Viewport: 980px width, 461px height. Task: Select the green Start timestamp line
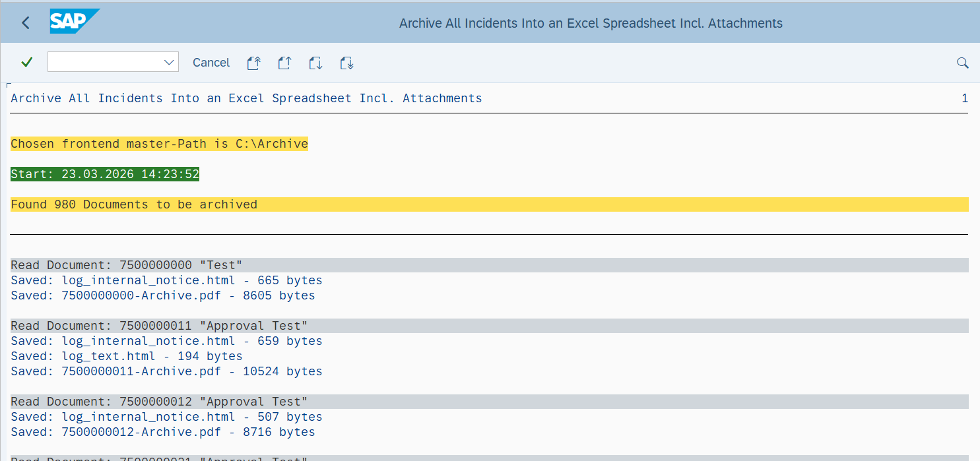click(x=105, y=174)
